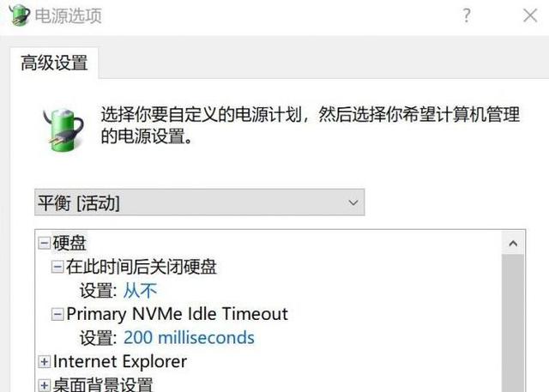Viewport: 549px width, 392px height.
Task: Click the large green battery plug icon
Action: pyautogui.click(x=63, y=130)
